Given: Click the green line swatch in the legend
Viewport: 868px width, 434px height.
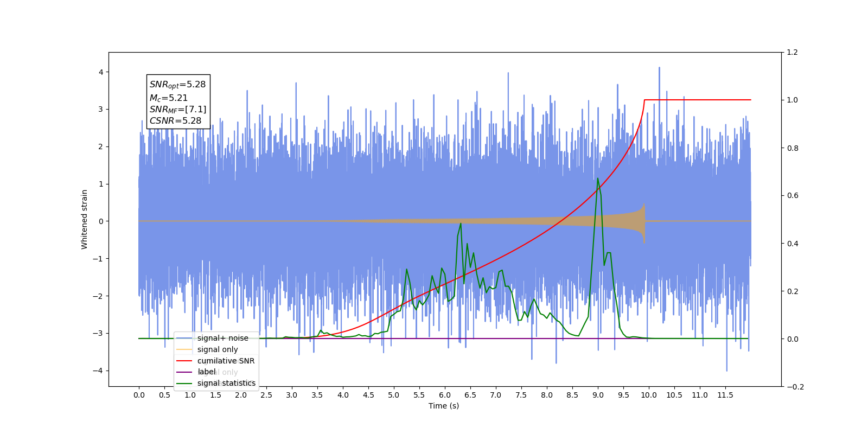Looking at the screenshot, I should [x=184, y=384].
